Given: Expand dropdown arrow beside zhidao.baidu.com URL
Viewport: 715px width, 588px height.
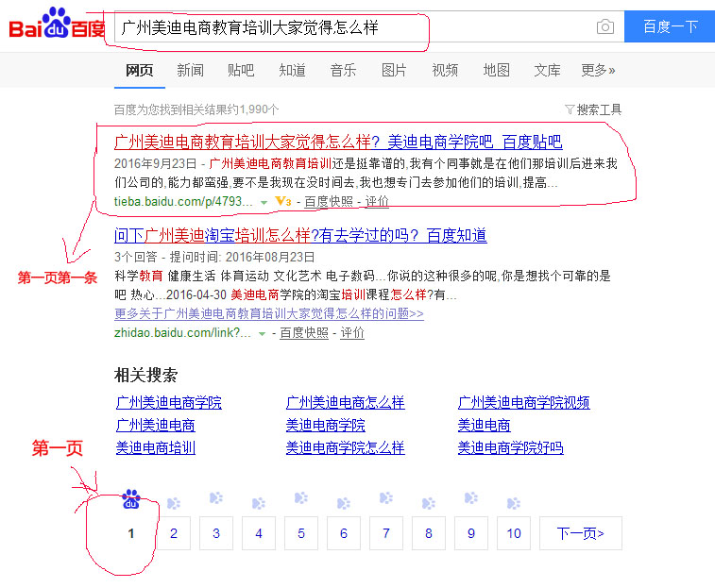Looking at the screenshot, I should (262, 334).
